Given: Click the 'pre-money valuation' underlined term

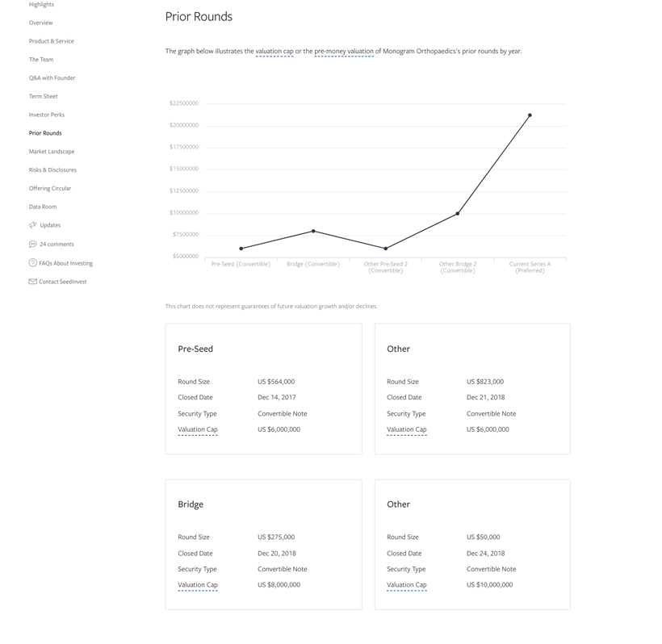Looking at the screenshot, I should click(344, 52).
